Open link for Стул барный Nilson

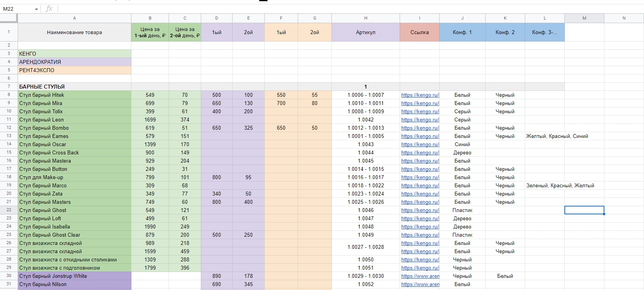coord(420,284)
